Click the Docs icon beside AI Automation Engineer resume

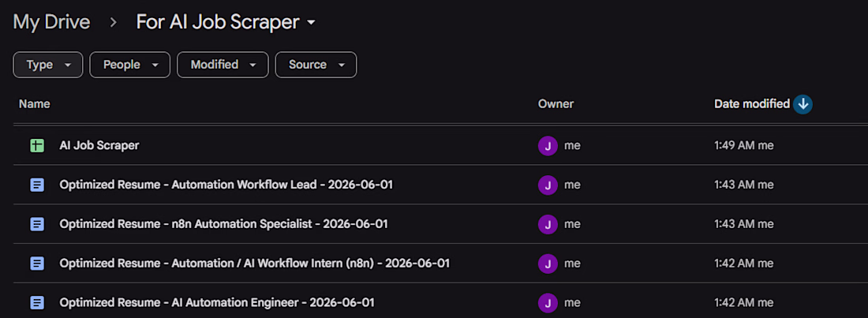coord(37,303)
